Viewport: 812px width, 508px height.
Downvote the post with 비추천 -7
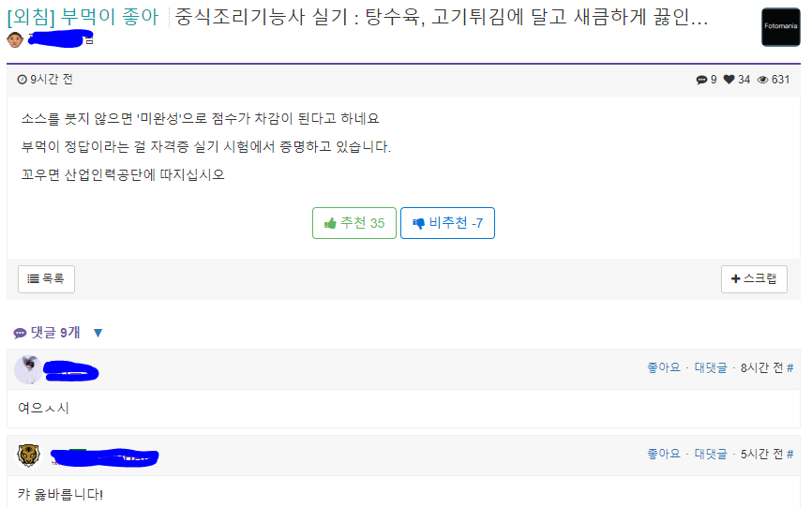447,223
